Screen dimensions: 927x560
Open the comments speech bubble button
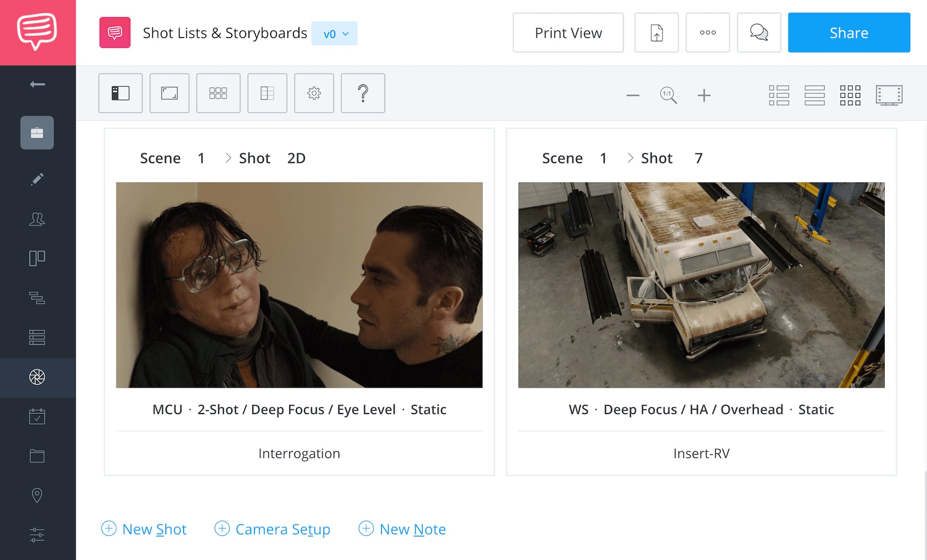(x=759, y=32)
